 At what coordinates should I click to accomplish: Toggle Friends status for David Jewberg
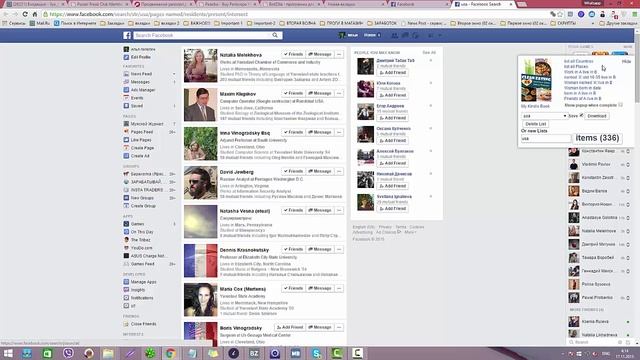[293, 171]
